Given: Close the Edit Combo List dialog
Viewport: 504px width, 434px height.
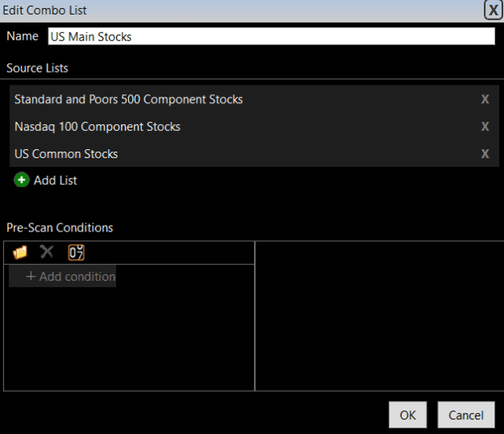Looking at the screenshot, I should point(493,10).
